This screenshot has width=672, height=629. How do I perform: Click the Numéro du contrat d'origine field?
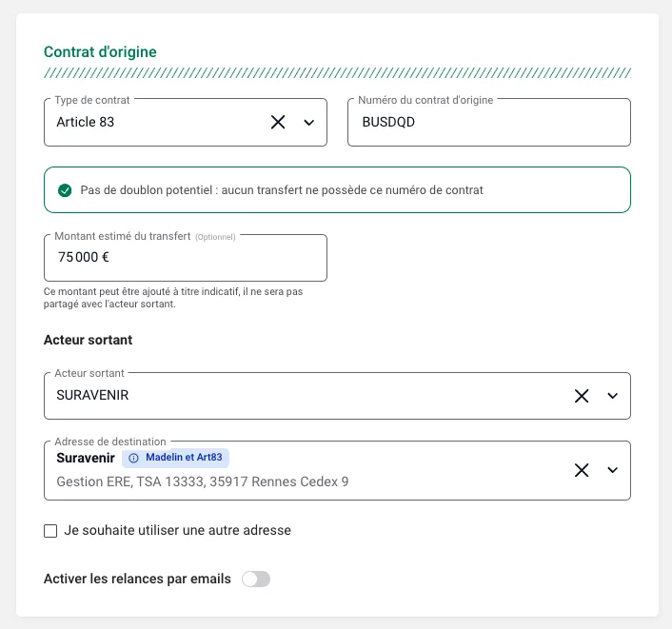[x=489, y=123]
